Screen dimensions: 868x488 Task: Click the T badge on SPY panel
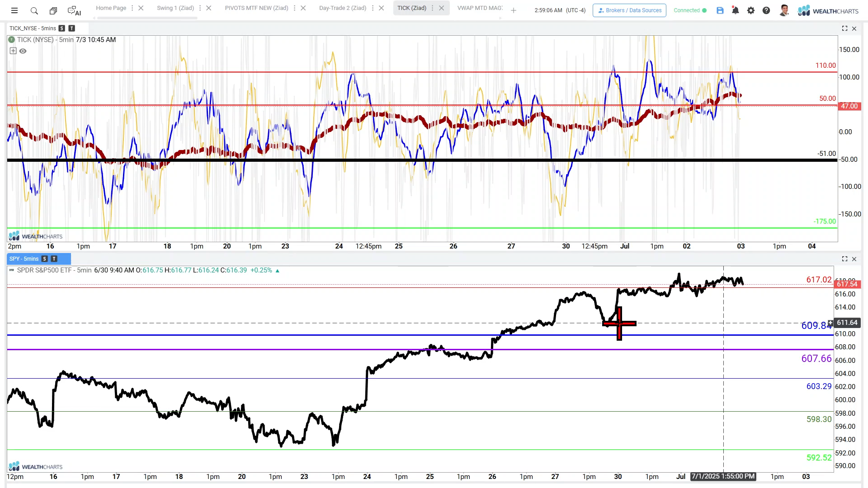point(54,259)
